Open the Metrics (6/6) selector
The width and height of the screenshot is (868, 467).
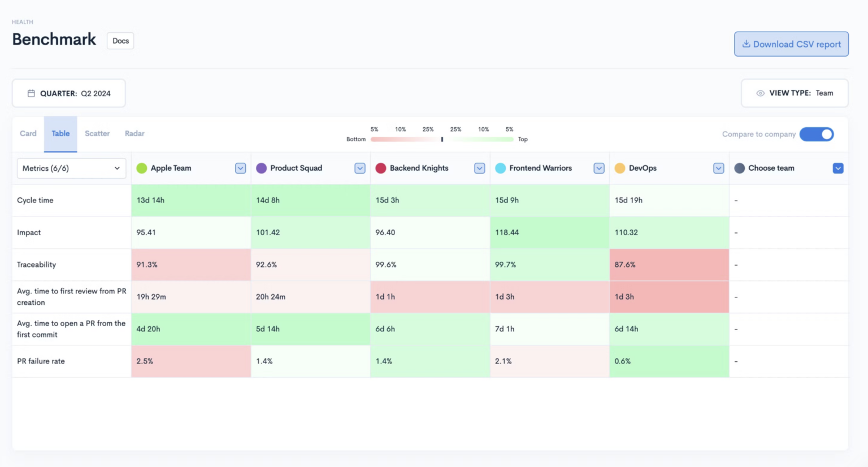tap(71, 168)
